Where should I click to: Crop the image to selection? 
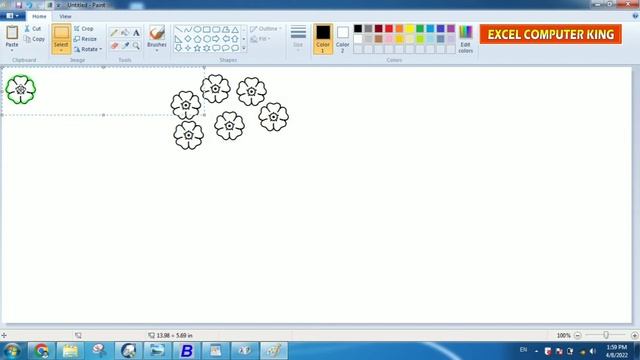click(84, 29)
